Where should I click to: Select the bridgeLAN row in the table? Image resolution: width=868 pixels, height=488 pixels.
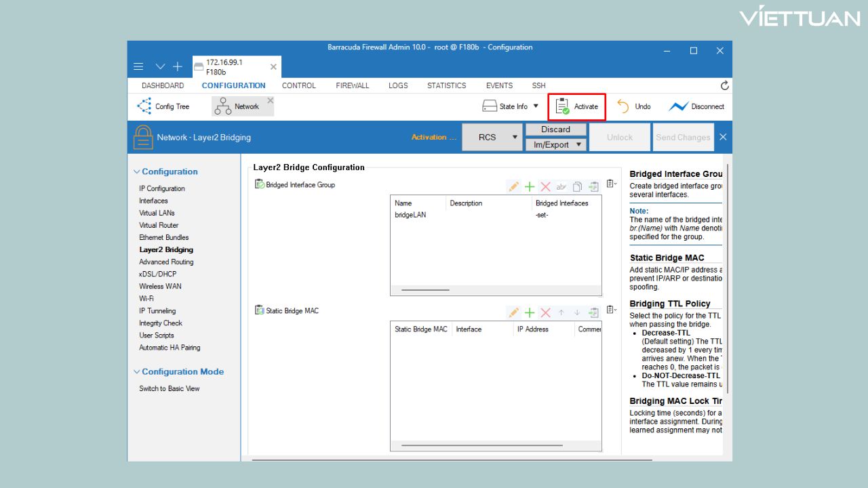410,215
